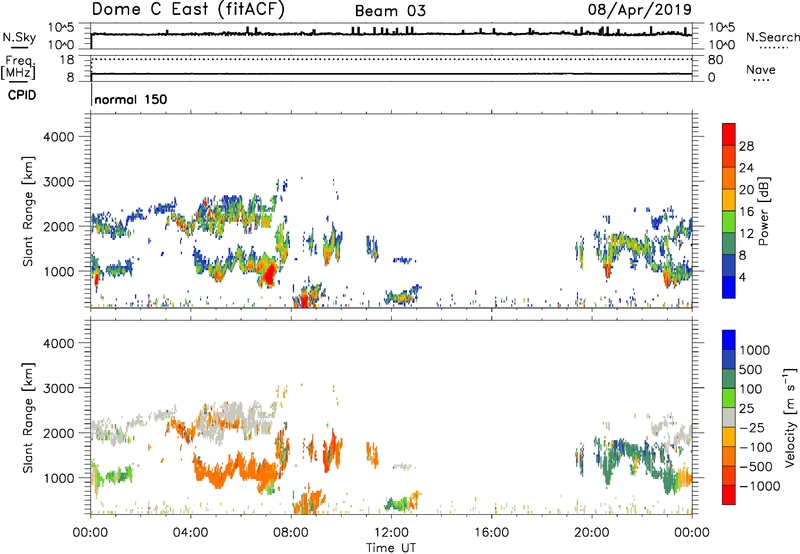This screenshot has width=800, height=554.
Task: Click the 'N.Search' legend label
Action: [773, 37]
